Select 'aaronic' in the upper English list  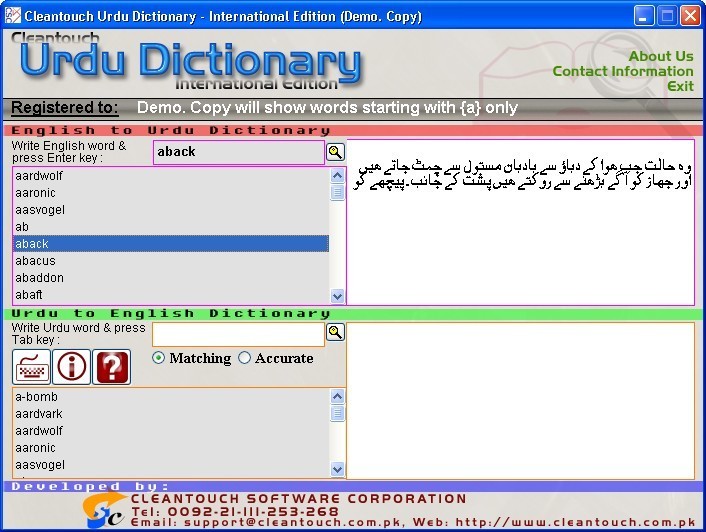point(171,193)
